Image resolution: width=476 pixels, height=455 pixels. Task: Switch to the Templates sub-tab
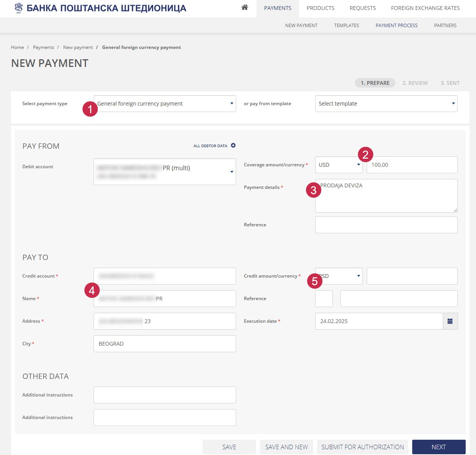tap(346, 26)
